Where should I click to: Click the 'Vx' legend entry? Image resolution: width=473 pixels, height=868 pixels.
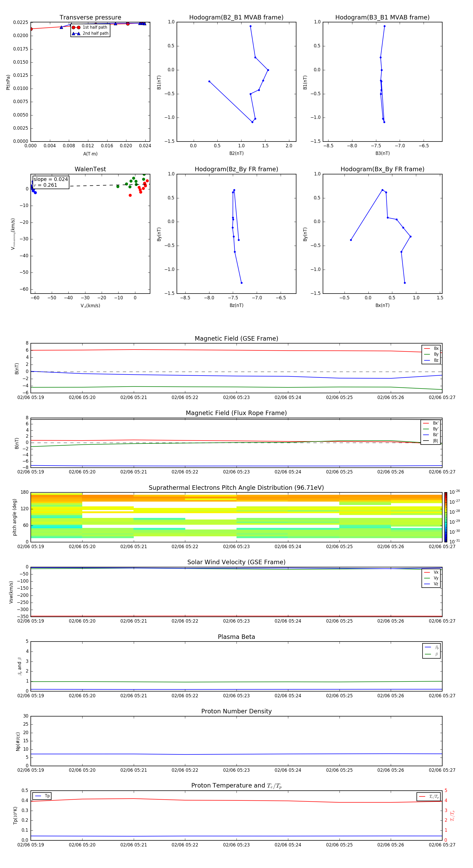(431, 572)
